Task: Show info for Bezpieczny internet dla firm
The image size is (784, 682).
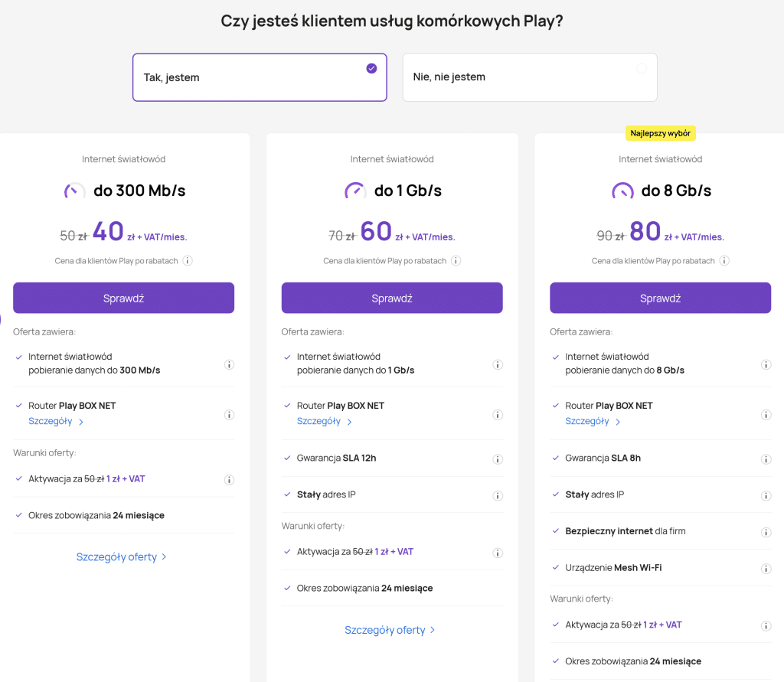Action: coord(766,532)
